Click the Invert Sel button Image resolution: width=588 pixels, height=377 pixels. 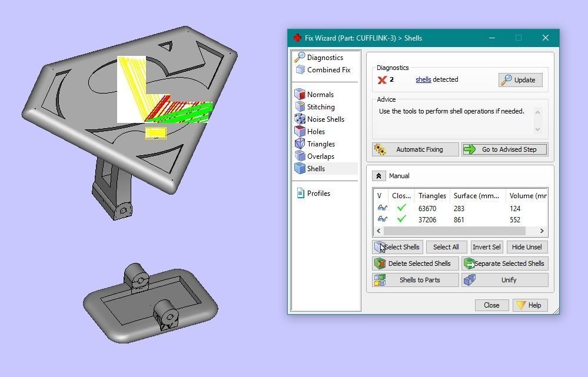pos(486,247)
